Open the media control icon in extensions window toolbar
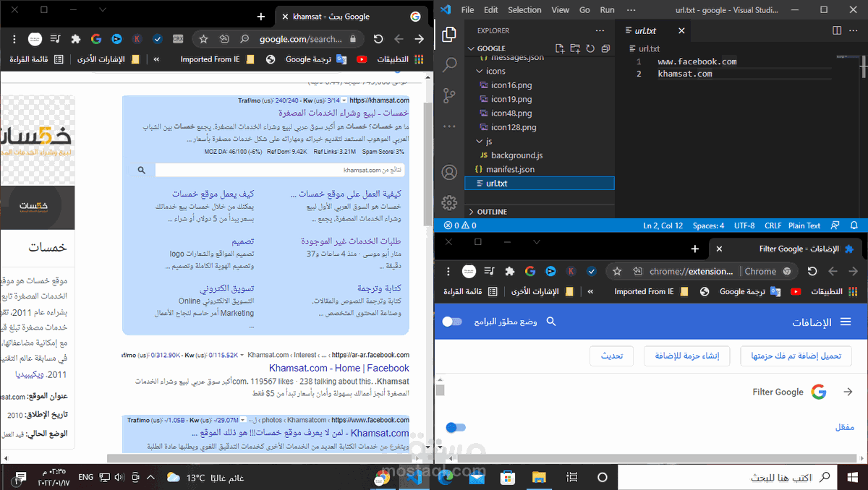 [x=490, y=272]
